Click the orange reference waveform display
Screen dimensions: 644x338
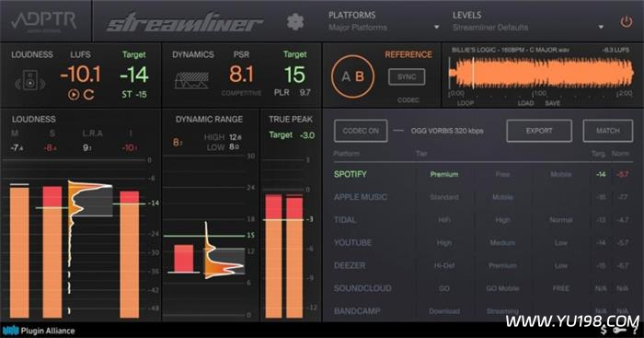click(x=541, y=73)
